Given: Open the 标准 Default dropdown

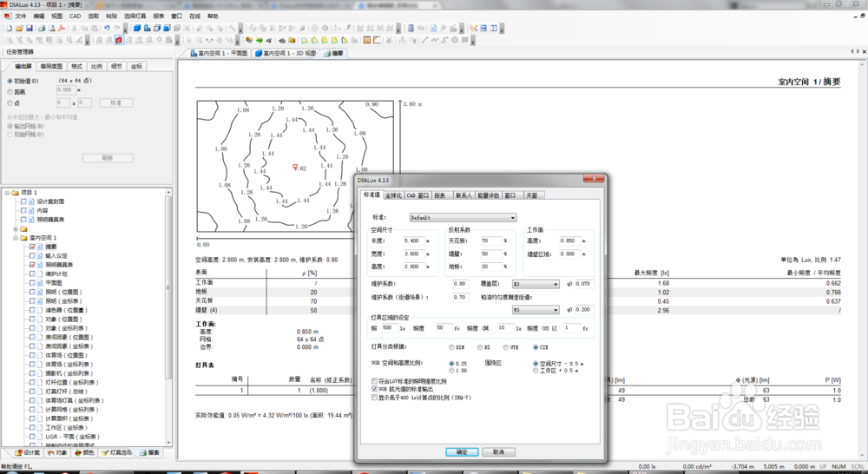Looking at the screenshot, I should point(463,218).
